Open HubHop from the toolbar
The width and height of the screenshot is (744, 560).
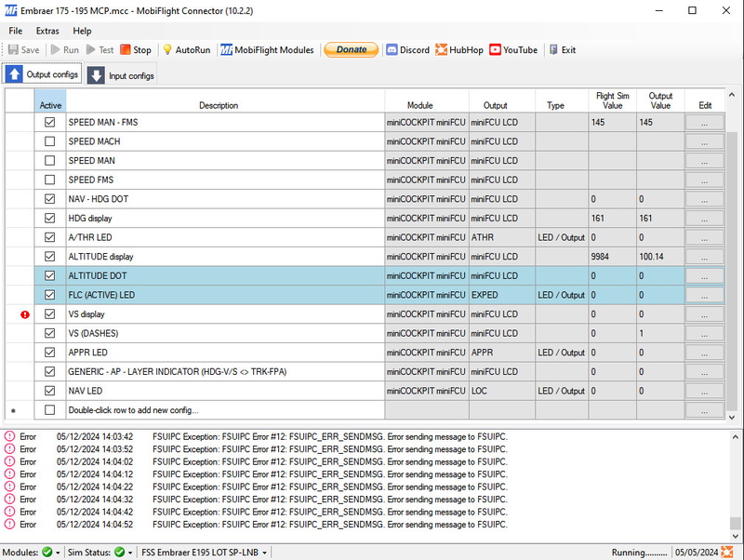coord(441,50)
